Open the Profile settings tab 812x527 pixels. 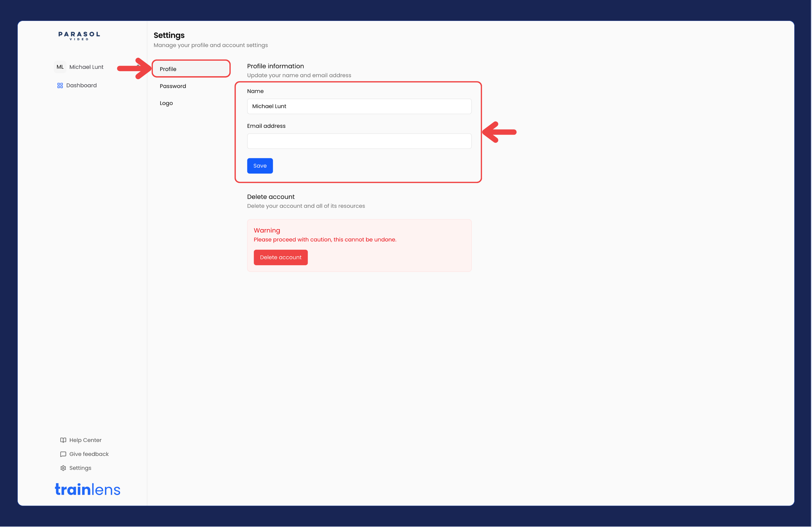coord(191,69)
